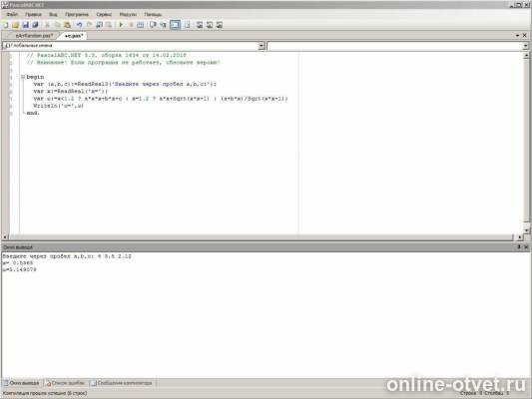Viewport: 532px width, 399px height.
Task: Click the New file icon
Action: (6, 25)
